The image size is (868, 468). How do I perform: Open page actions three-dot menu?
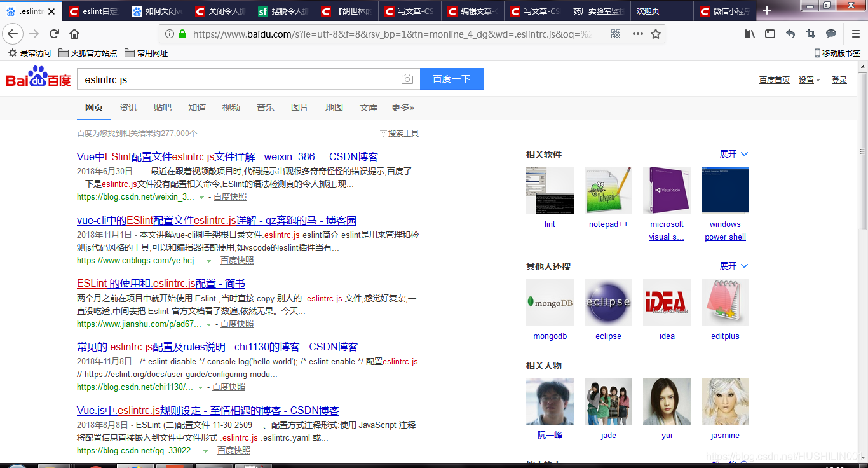[x=637, y=34]
